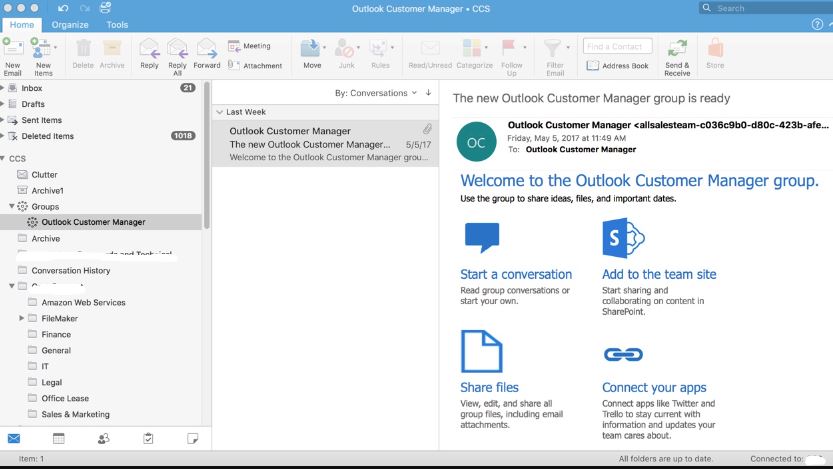Click the Undo arrow in title bar
833x469 pixels.
pyautogui.click(x=63, y=8)
